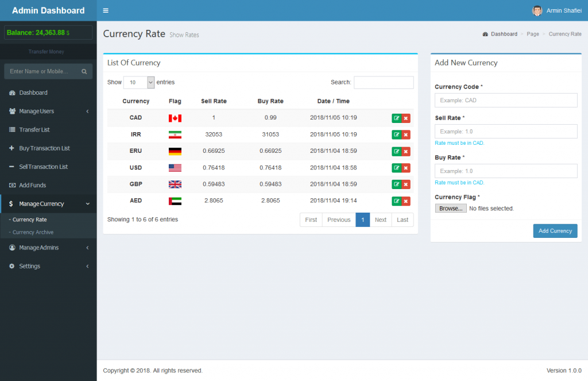Click the dashboard icon in breadcrumb
The width and height of the screenshot is (588, 381).
coord(485,34)
